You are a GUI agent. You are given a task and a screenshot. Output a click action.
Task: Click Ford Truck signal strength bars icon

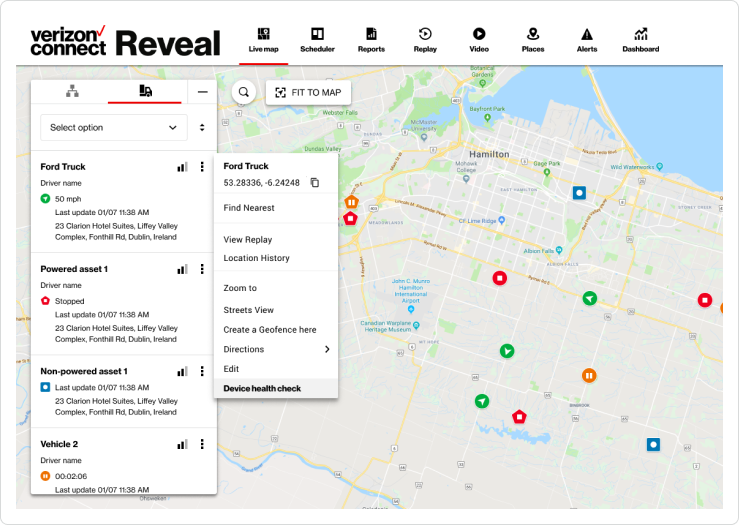(x=182, y=167)
